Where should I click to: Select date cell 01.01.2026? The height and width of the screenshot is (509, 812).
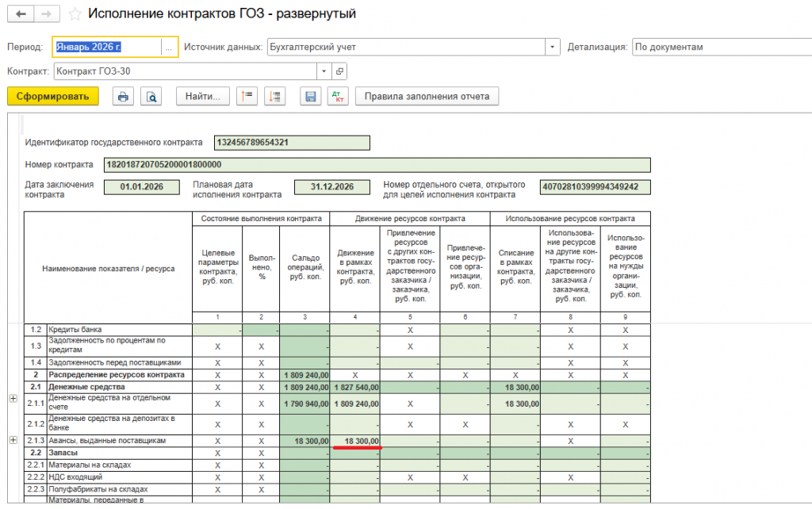point(142,187)
